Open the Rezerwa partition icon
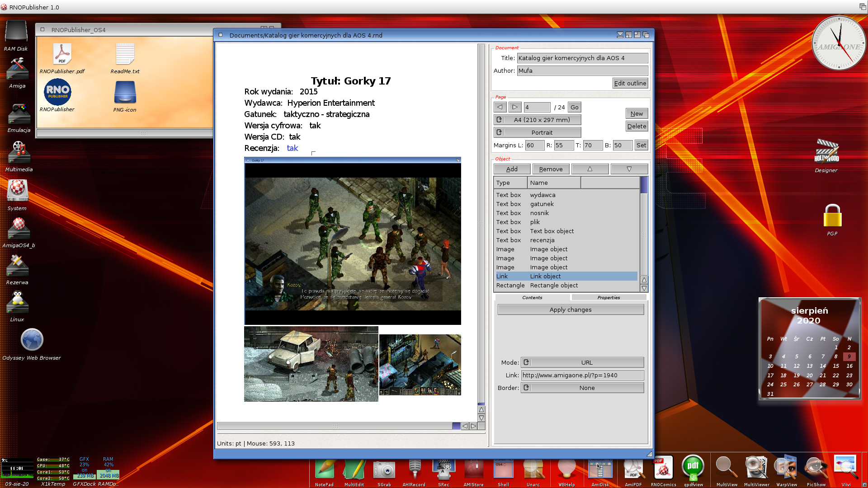This screenshot has height=488, width=868. (x=17, y=265)
